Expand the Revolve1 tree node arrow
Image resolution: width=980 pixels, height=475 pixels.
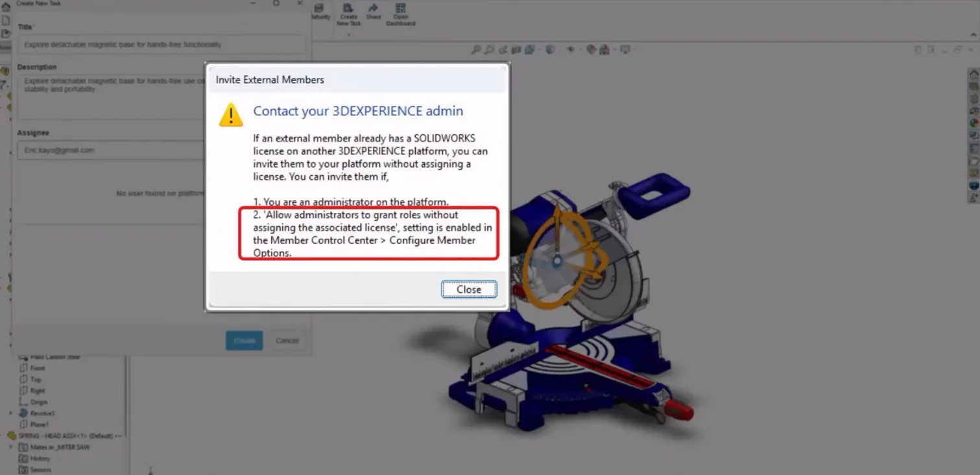pos(11,413)
